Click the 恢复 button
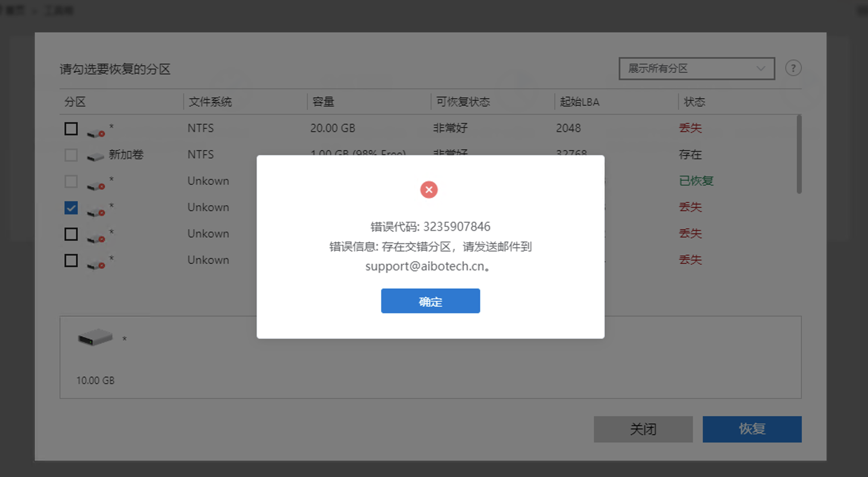This screenshot has width=868, height=477. click(752, 429)
